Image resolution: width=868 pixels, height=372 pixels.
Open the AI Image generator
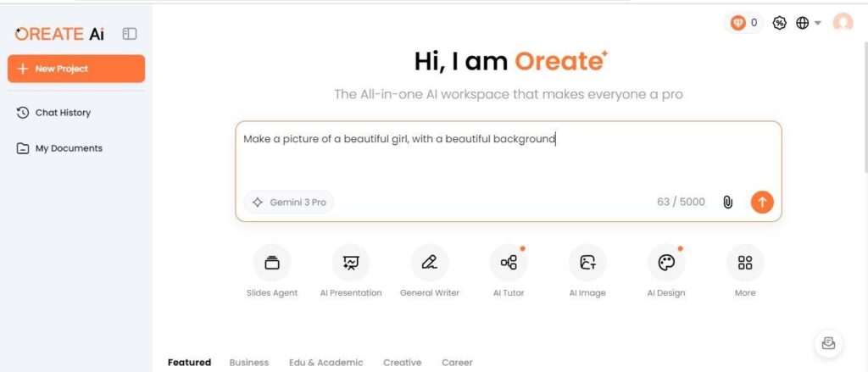pos(587,263)
